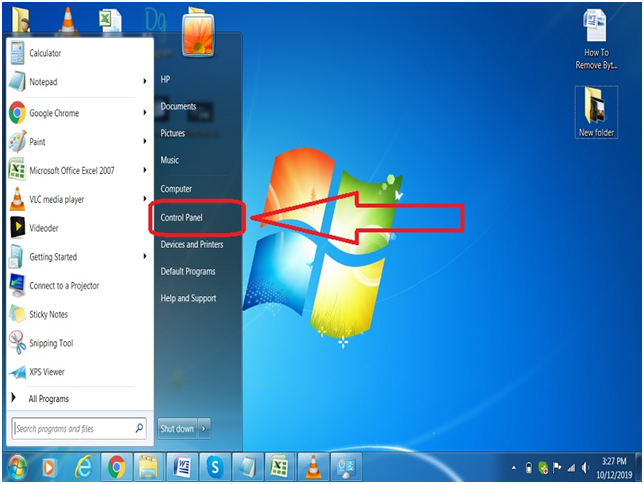Launch VLC media player from Start menu
Viewport: 644px width, 484px height.
pyautogui.click(x=78, y=199)
